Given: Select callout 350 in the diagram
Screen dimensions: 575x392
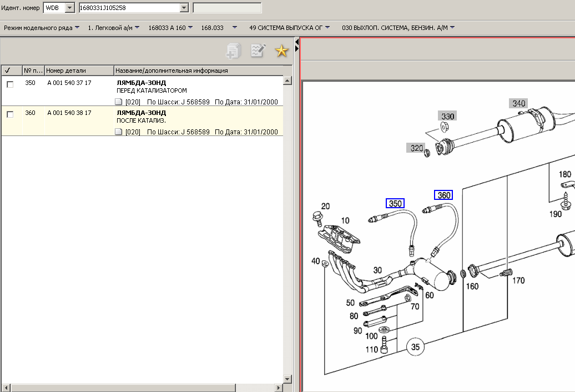Looking at the screenshot, I should click(395, 204).
